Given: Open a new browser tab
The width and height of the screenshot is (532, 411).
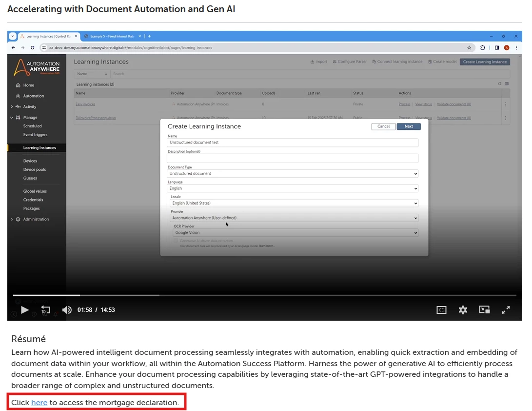Looking at the screenshot, I should click(149, 36).
